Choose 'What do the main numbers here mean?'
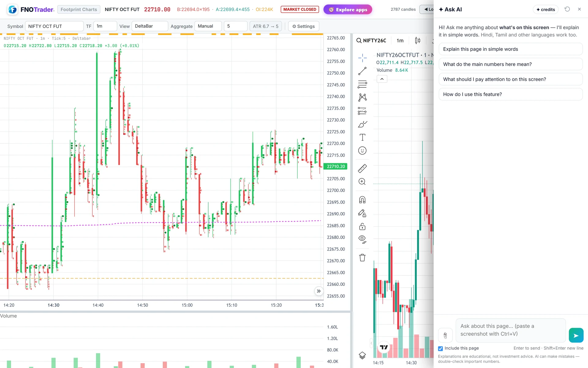This screenshot has width=588, height=368. tap(511, 64)
